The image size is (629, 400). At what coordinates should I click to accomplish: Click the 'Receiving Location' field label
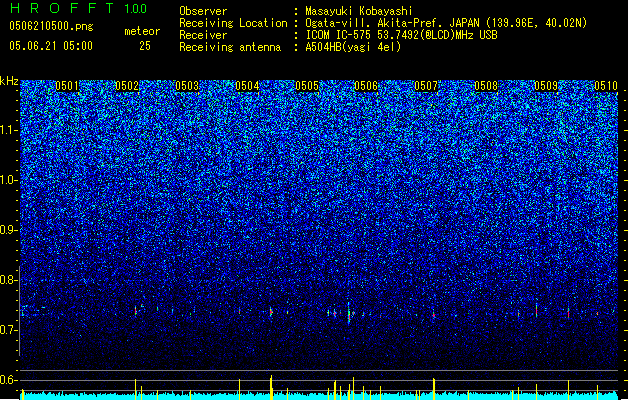coord(233,23)
